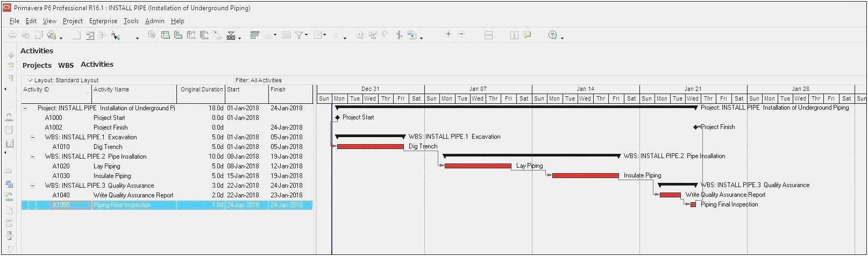Click the Bars formatting toolbar icon
The height and width of the screenshot is (256, 868).
click(254, 35)
